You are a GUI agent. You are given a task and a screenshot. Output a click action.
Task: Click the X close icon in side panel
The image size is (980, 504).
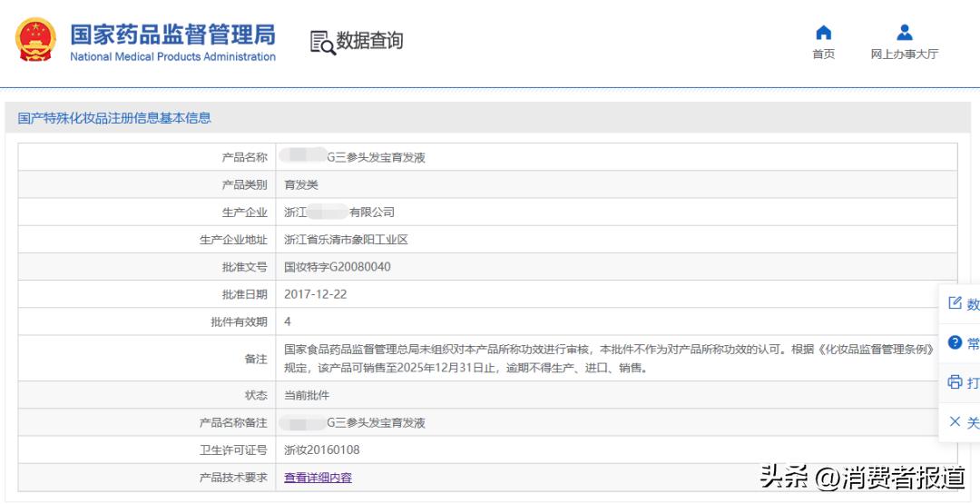coord(955,421)
